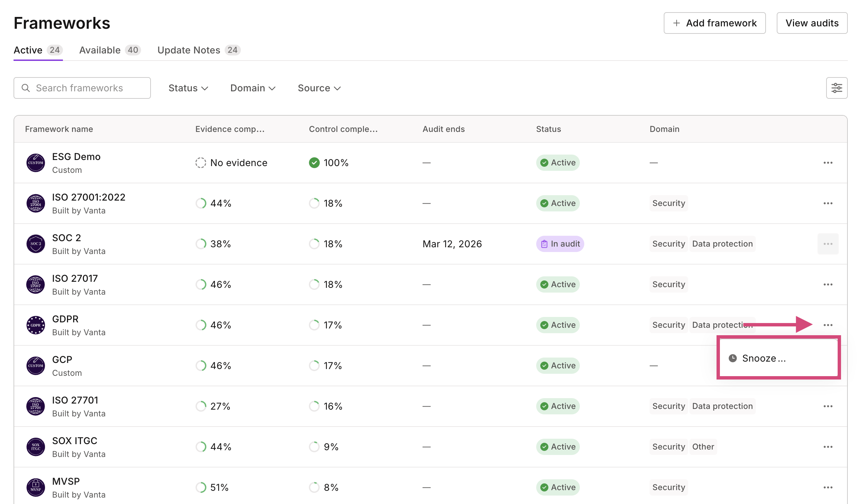862x504 pixels.
Task: Click the Active status badge for ESG Demo
Action: pyautogui.click(x=558, y=163)
